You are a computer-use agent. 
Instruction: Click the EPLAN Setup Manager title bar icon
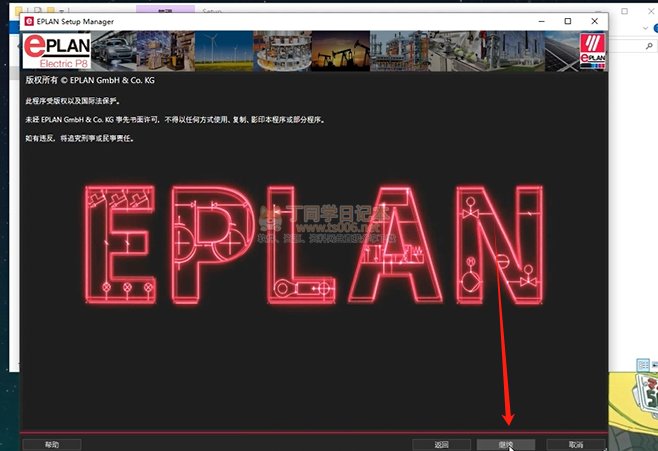[29, 21]
